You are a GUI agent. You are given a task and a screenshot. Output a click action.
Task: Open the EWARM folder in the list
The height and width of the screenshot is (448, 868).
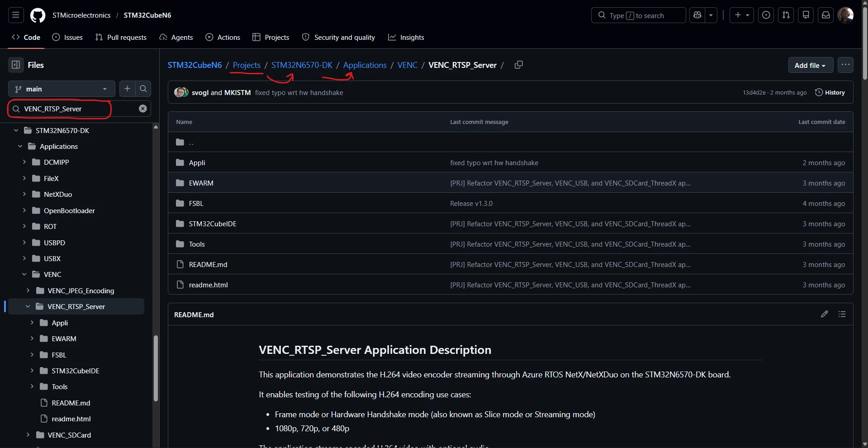click(x=201, y=183)
